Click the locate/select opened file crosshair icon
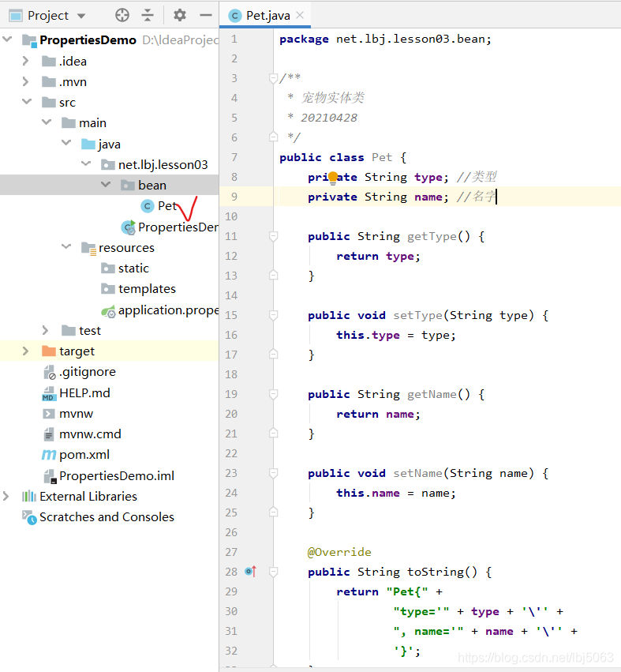621x672 pixels. 122,16
